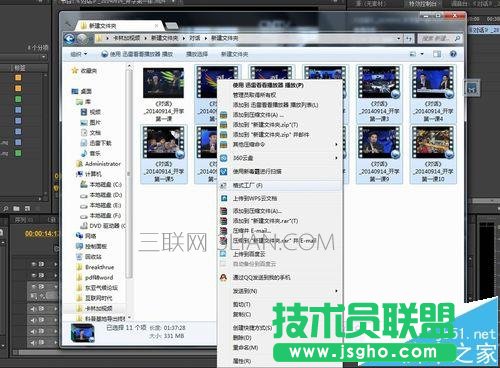Open 本地磁盘 (F:) in navigation pane

click(x=101, y=215)
